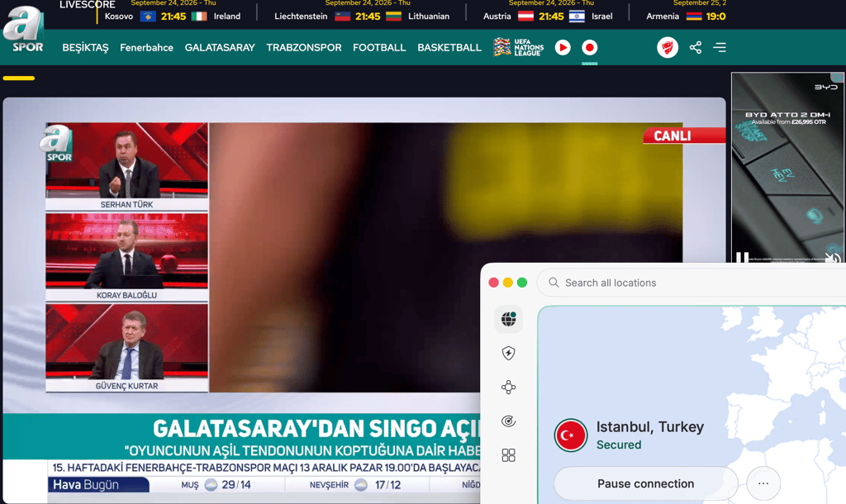Open the grid apps icon in VPN sidebar

coord(508,455)
